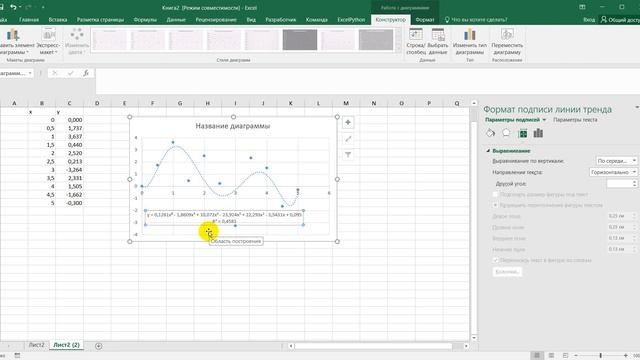Click the chart styles brush button
Screen dimensions: 640x360
(x=348, y=139)
